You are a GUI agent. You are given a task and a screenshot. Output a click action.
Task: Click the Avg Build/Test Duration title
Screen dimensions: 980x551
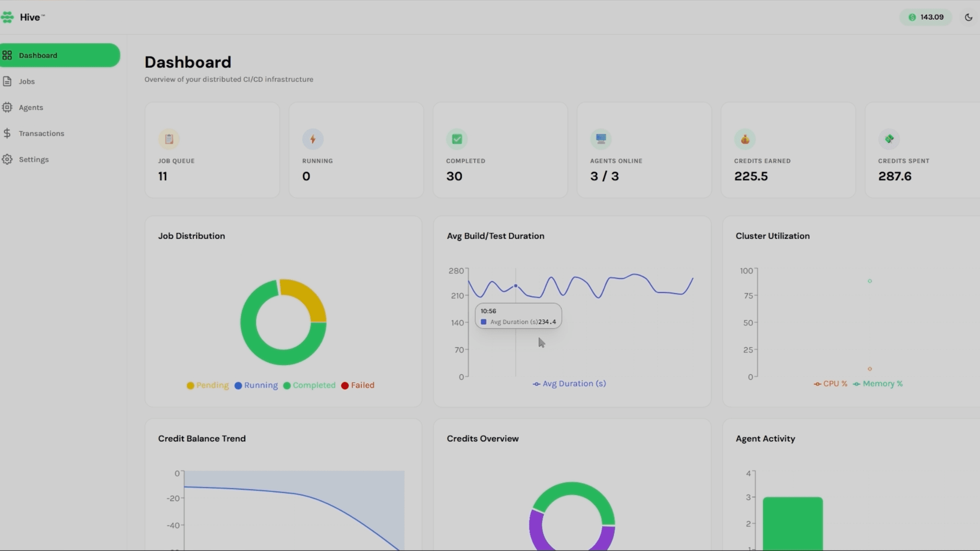click(x=495, y=236)
